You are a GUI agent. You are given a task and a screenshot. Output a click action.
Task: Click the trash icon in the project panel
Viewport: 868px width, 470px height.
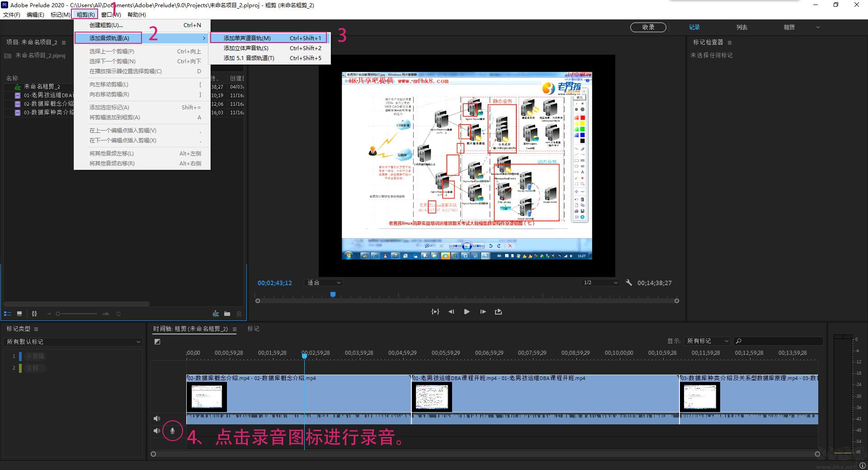coord(239,313)
